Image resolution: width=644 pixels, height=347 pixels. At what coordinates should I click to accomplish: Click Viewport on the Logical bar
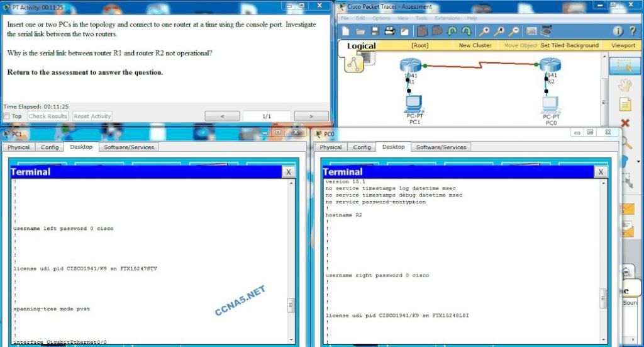623,45
